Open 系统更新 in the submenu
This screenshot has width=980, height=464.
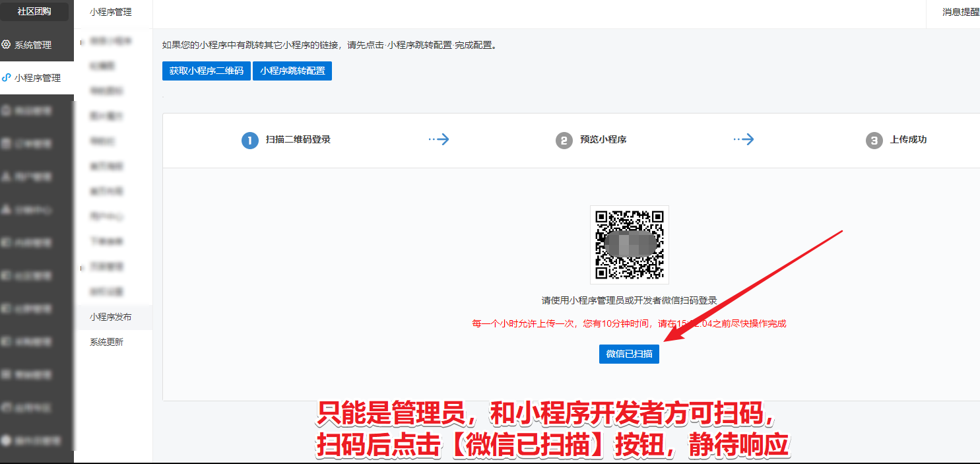pos(107,342)
